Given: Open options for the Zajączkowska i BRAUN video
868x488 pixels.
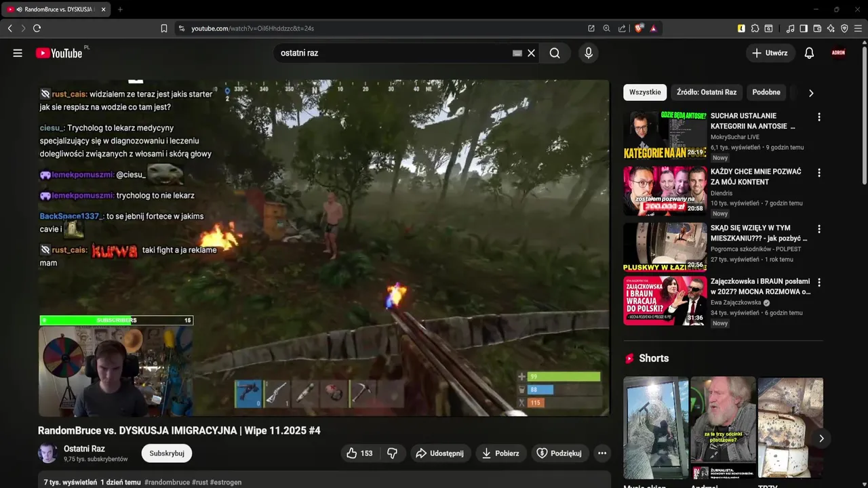Looking at the screenshot, I should [x=818, y=283].
